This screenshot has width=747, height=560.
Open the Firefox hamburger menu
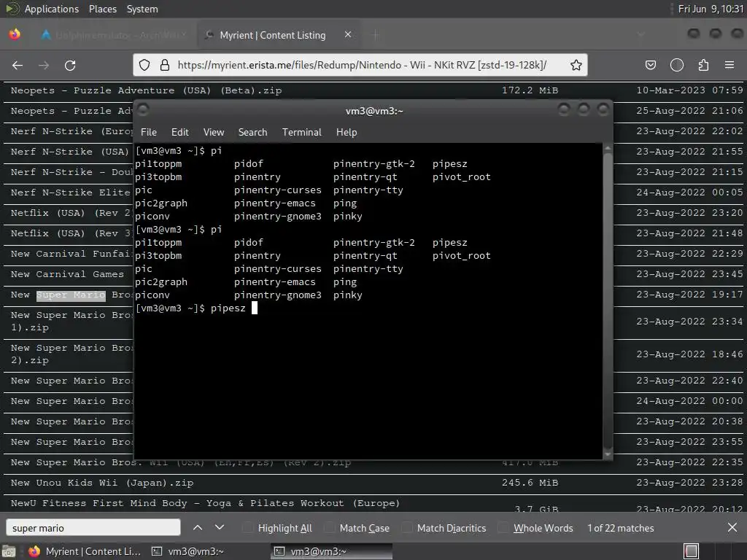coord(729,65)
